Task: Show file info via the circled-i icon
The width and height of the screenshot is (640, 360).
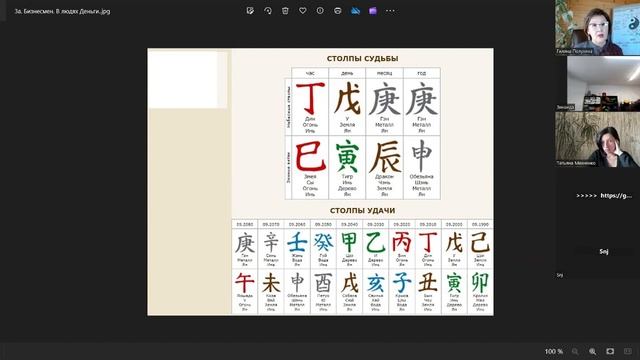Action: tap(320, 11)
